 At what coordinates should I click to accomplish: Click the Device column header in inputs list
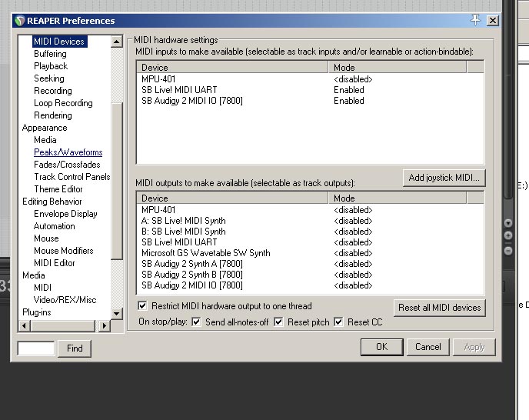pos(232,67)
